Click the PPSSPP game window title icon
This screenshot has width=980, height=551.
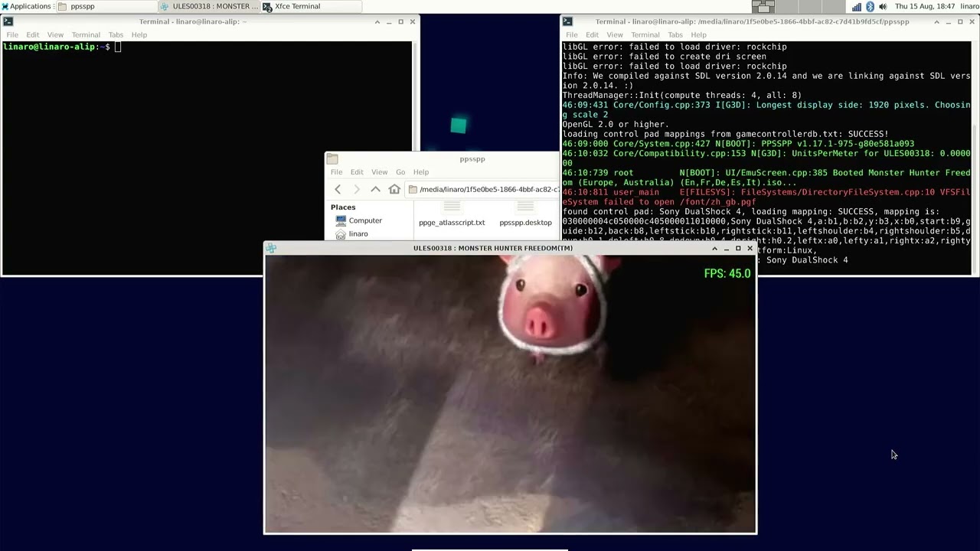point(270,248)
